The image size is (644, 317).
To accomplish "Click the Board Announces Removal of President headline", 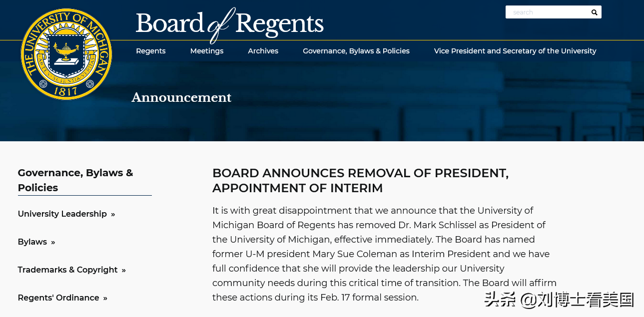I will pyautogui.click(x=360, y=180).
